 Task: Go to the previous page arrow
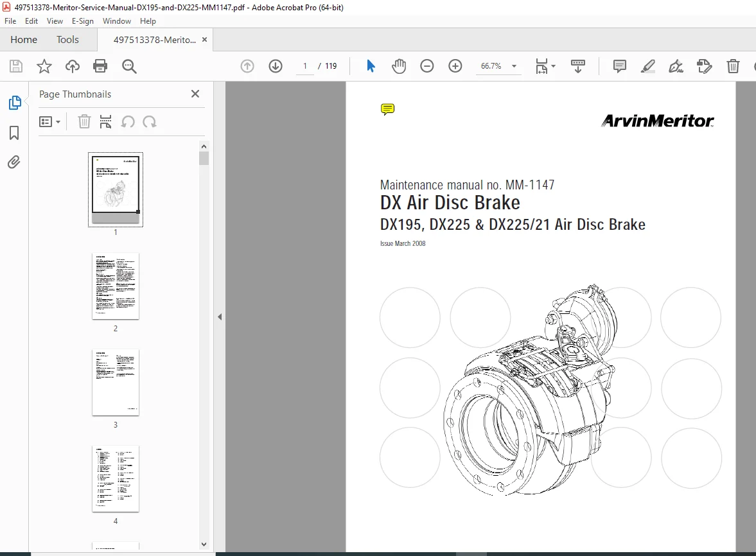(x=247, y=66)
